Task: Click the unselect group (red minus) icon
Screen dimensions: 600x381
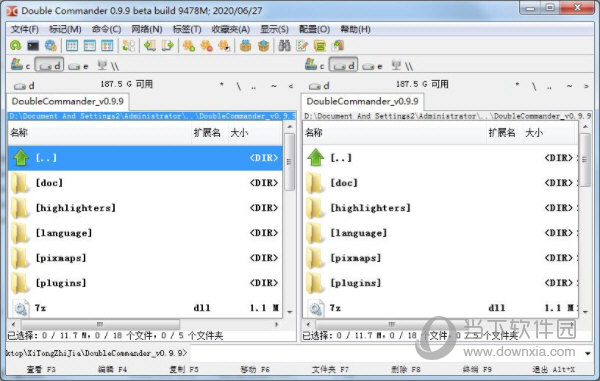Action: (206, 46)
